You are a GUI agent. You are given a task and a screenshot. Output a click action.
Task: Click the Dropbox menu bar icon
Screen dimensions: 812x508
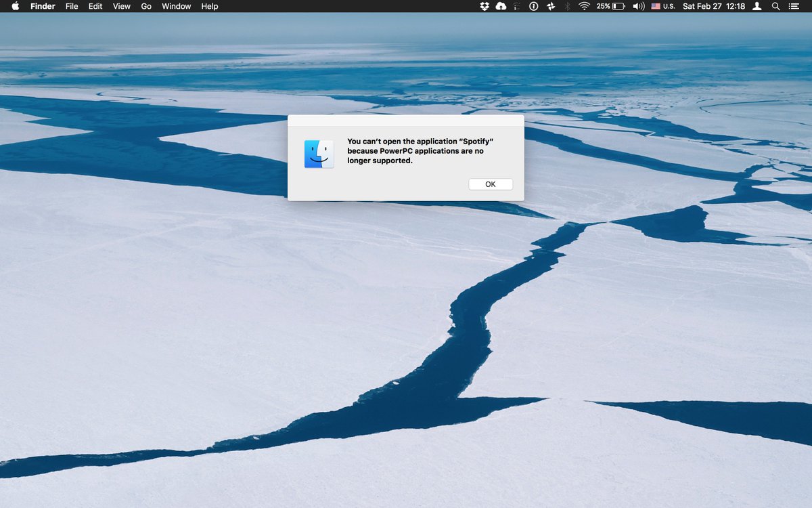[484, 6]
